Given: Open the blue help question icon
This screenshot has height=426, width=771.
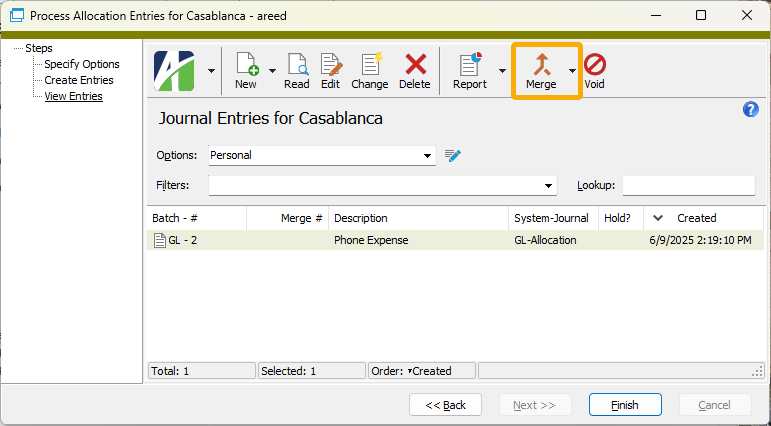Looking at the screenshot, I should pos(751,110).
